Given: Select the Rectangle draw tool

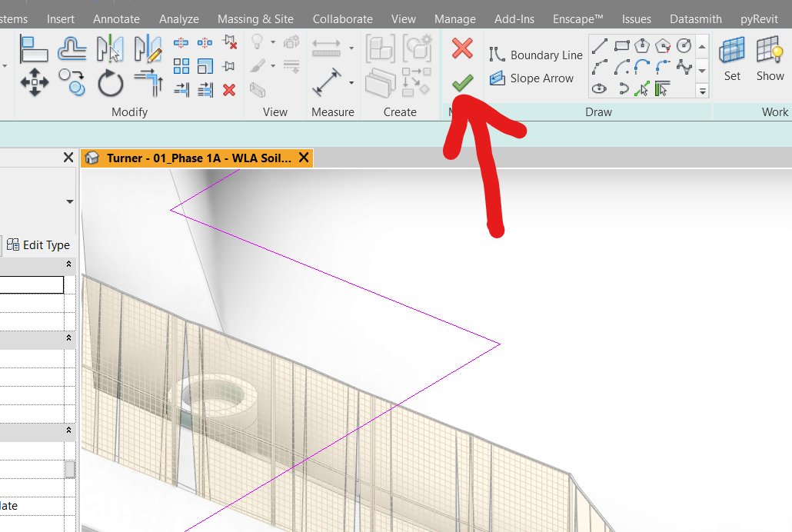Looking at the screenshot, I should pyautogui.click(x=622, y=46).
